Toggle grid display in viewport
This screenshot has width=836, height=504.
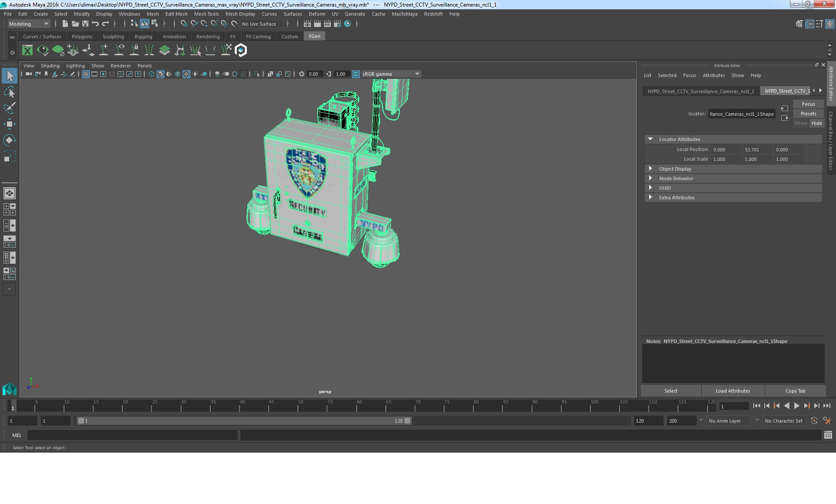click(86, 74)
